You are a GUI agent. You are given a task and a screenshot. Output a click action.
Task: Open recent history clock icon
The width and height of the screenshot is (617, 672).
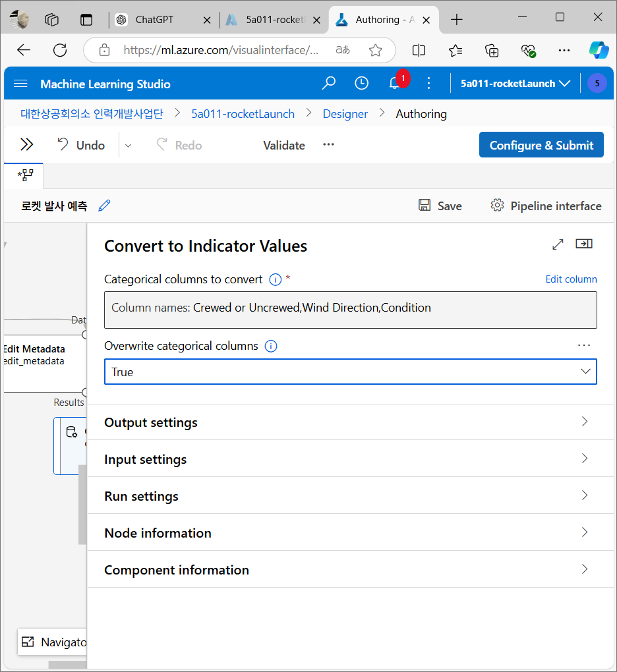(361, 83)
